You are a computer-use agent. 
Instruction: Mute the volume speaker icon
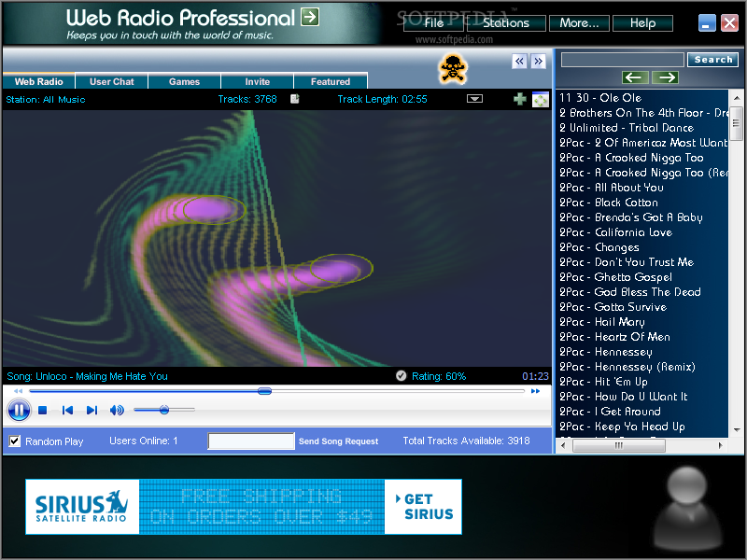[117, 410]
